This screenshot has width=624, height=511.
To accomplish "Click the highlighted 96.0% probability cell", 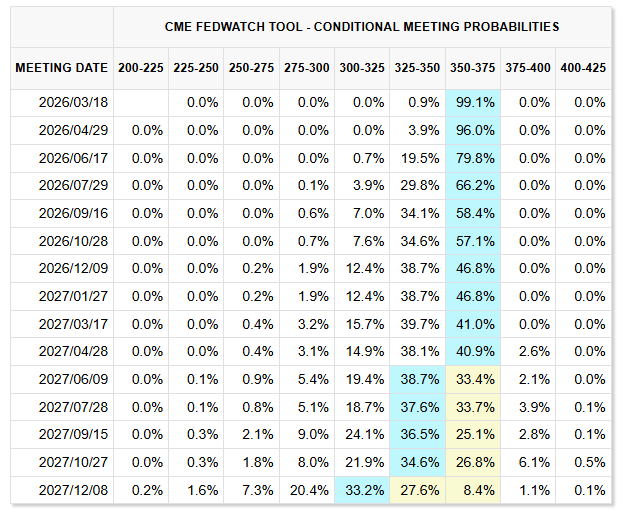I will 474,130.
